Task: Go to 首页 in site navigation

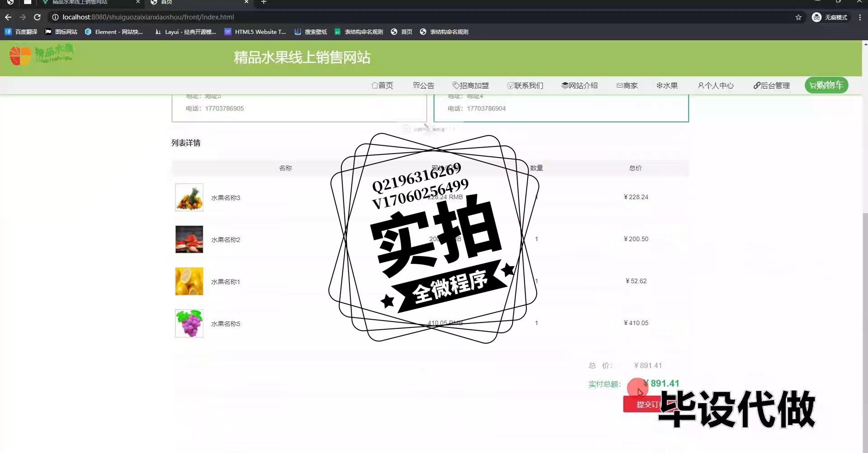Action: point(382,85)
